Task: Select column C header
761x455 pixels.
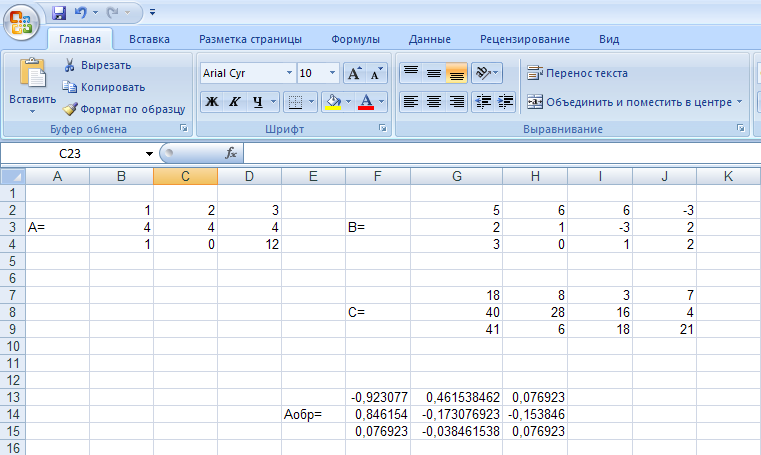Action: 185,176
